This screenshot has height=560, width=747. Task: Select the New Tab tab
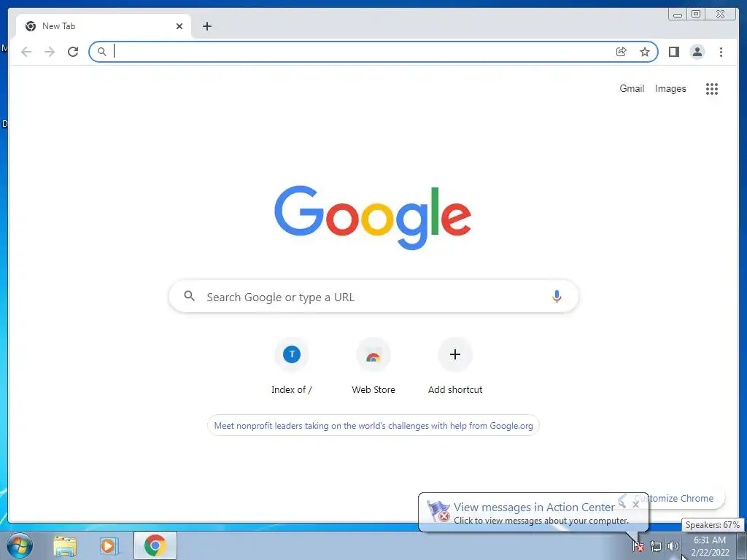[x=104, y=26]
